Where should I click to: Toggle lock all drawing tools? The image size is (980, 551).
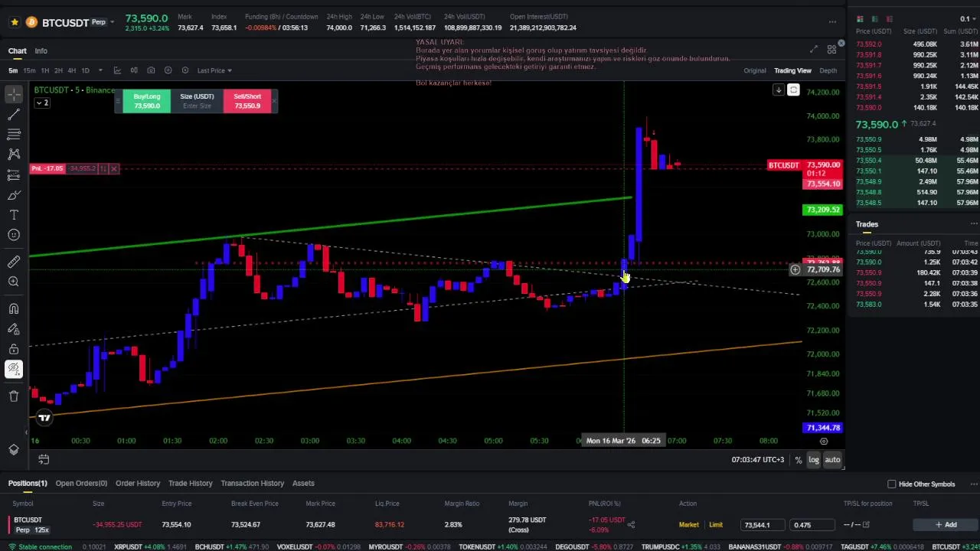(14, 349)
